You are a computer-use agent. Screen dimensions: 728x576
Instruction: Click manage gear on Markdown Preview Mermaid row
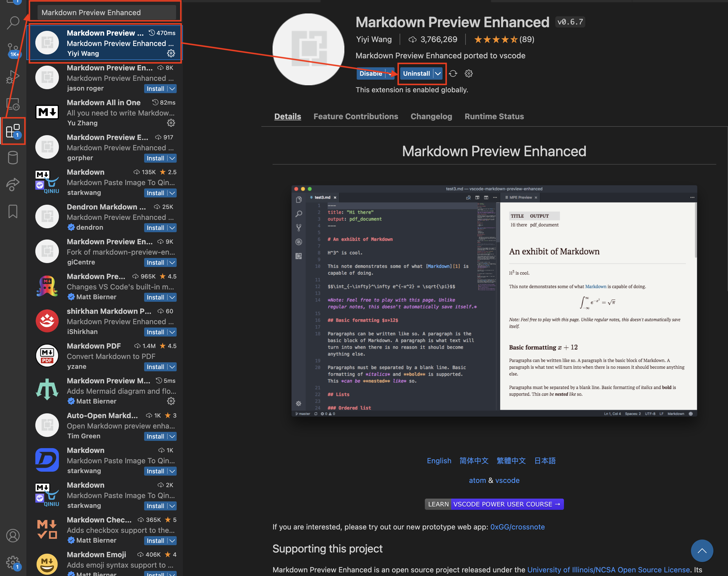coord(171,401)
